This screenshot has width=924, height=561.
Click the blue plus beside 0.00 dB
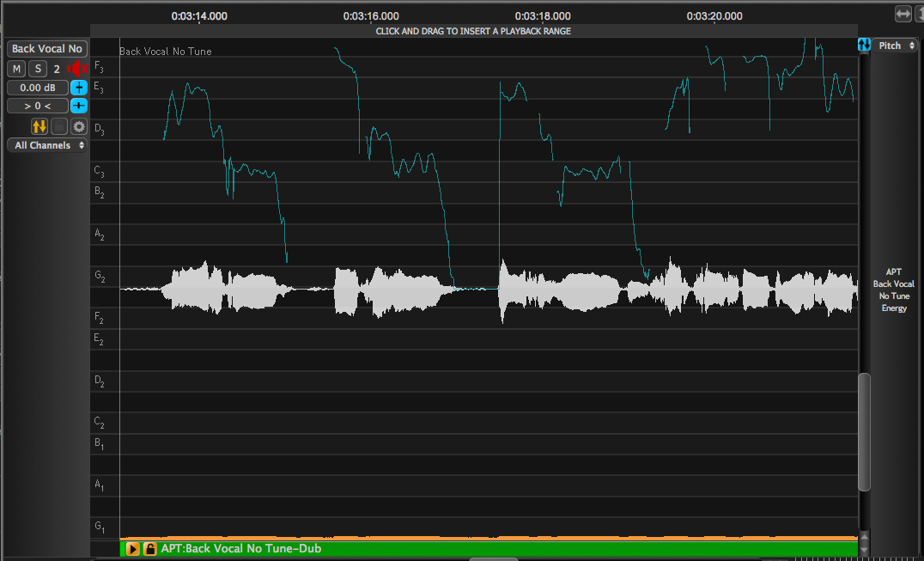coord(78,88)
